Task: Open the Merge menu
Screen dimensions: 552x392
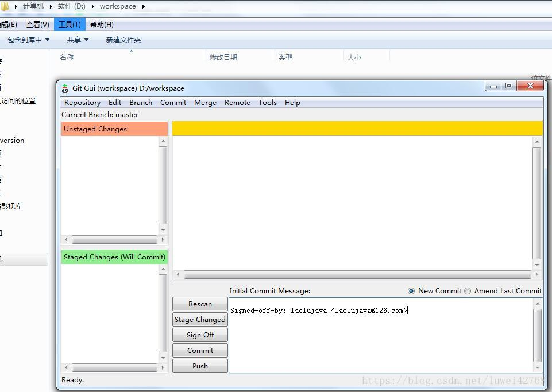Action: (x=205, y=102)
